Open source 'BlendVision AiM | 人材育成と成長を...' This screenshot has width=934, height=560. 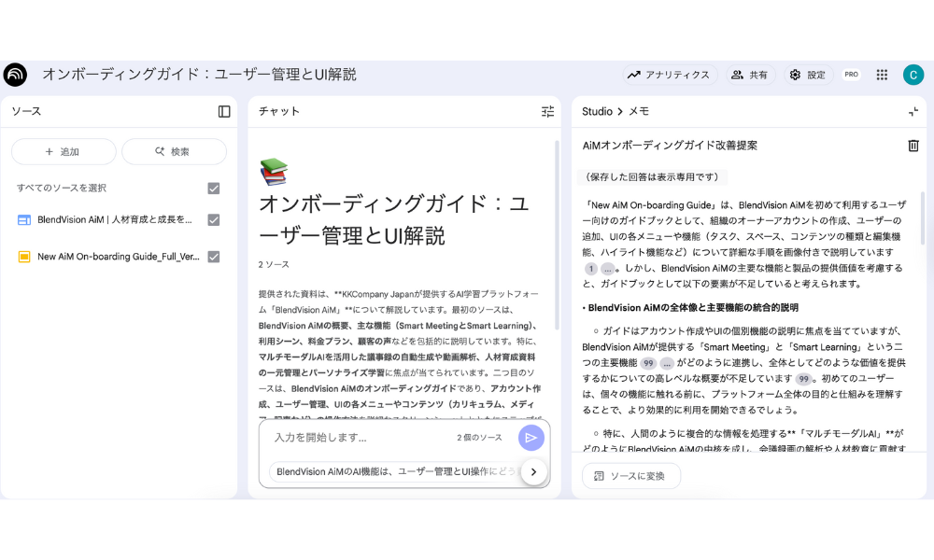coord(114,219)
